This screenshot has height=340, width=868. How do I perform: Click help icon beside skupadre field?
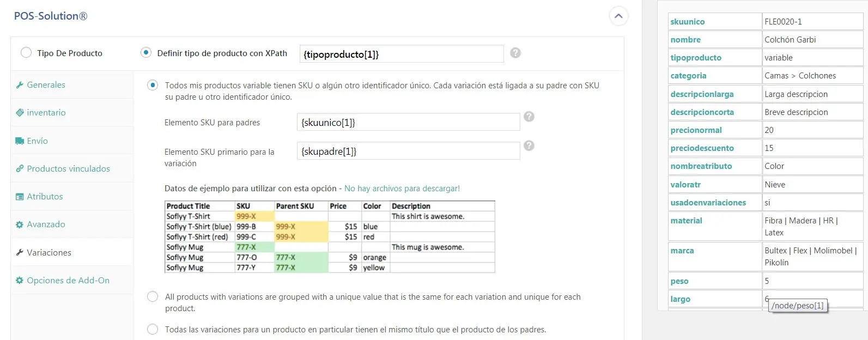[529, 145]
